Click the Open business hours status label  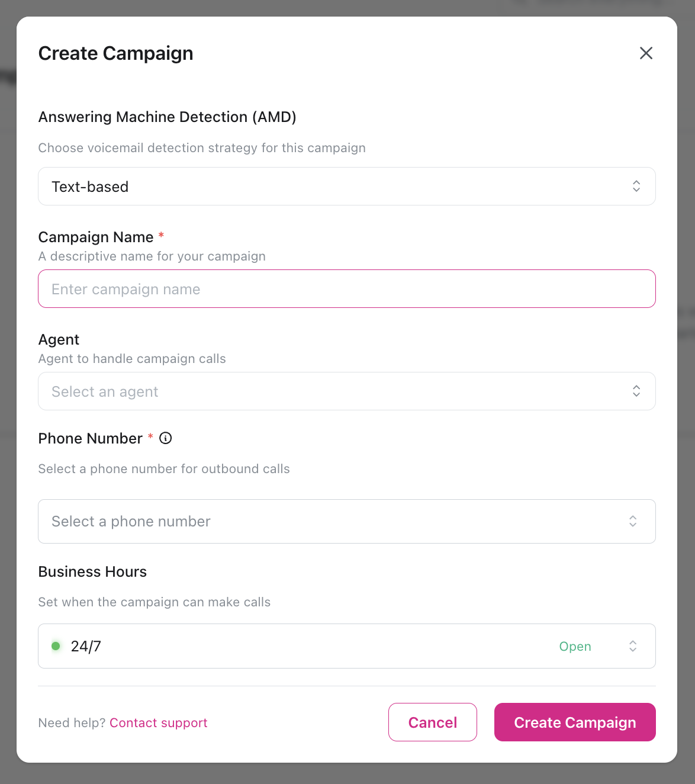(x=575, y=646)
